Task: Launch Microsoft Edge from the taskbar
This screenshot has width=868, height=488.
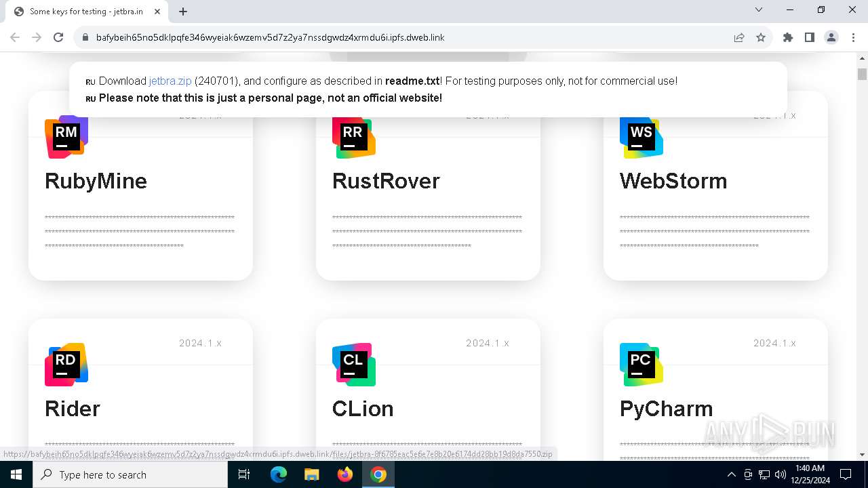Action: (x=279, y=474)
